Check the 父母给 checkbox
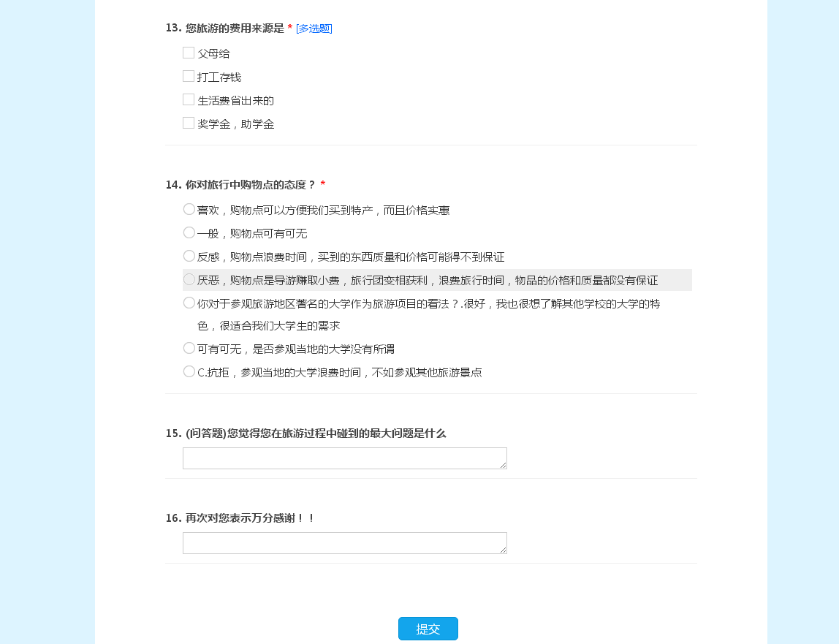Screen dimensions: 839x644 coord(189,53)
